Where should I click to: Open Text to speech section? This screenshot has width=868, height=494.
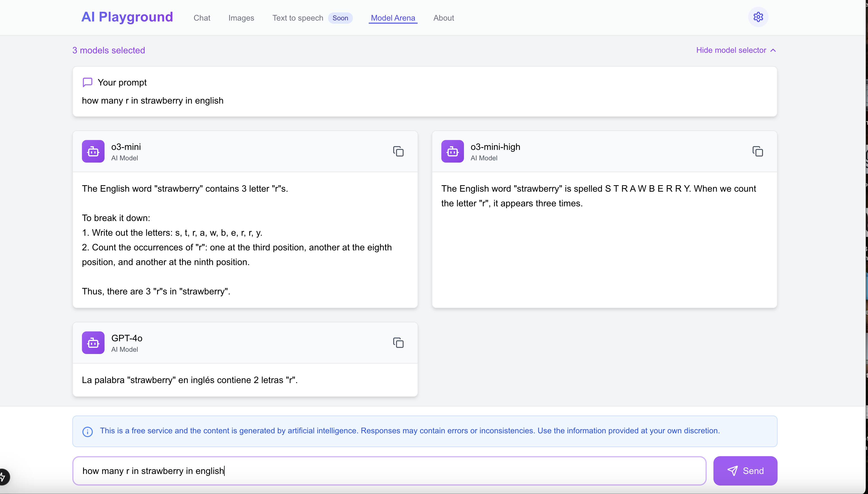[x=298, y=18]
